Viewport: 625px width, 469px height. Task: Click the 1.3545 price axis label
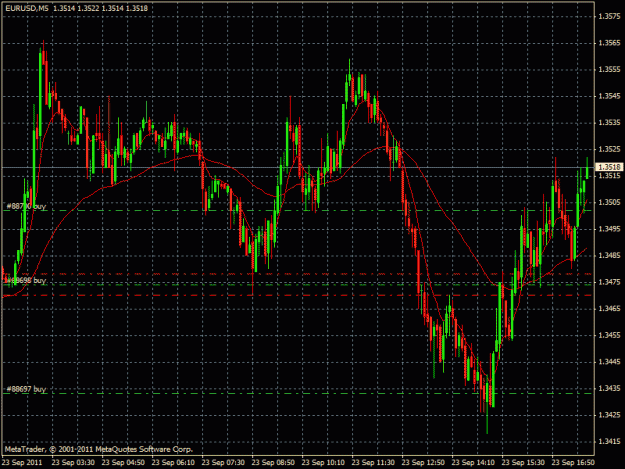click(609, 96)
